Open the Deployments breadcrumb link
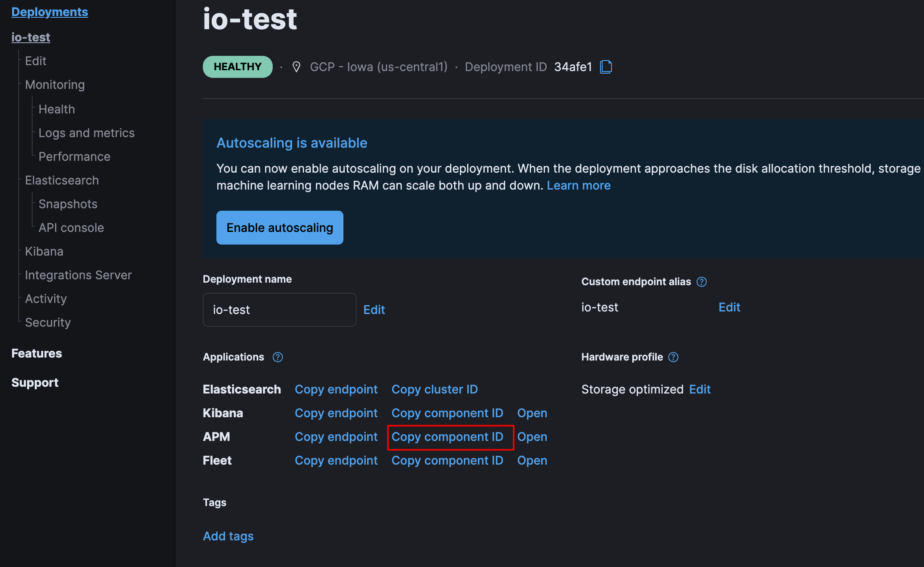 (x=50, y=12)
